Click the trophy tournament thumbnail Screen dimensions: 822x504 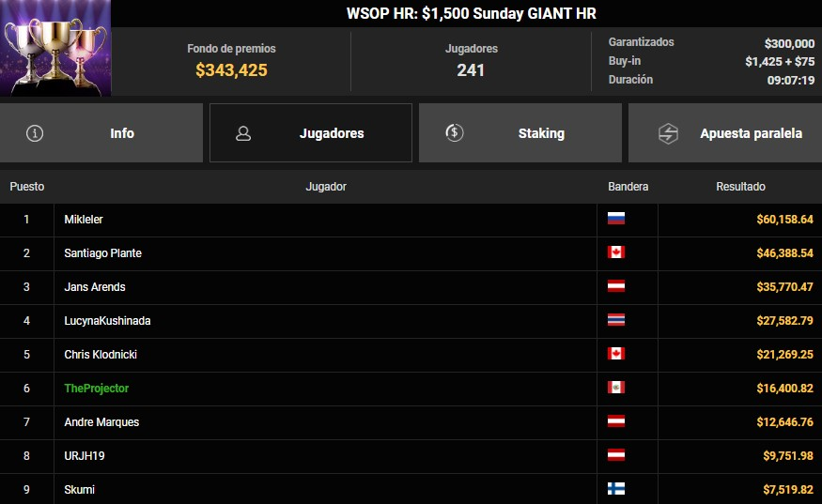tap(55, 48)
